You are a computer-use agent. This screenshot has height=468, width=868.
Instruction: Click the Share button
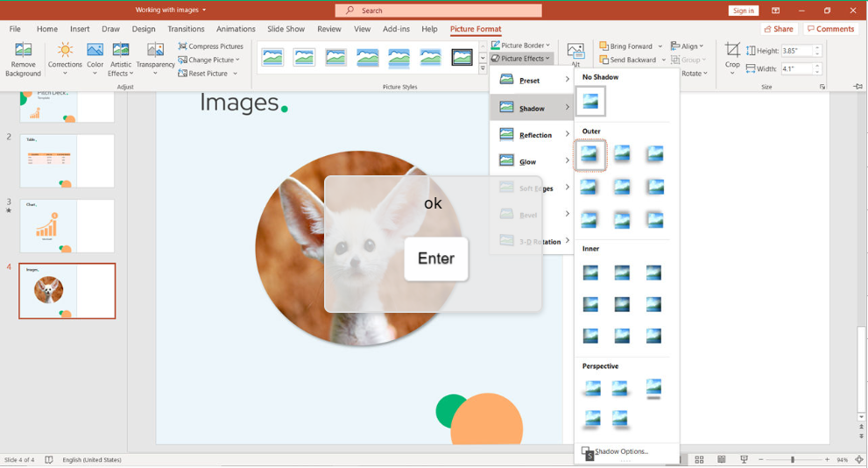[x=779, y=29]
